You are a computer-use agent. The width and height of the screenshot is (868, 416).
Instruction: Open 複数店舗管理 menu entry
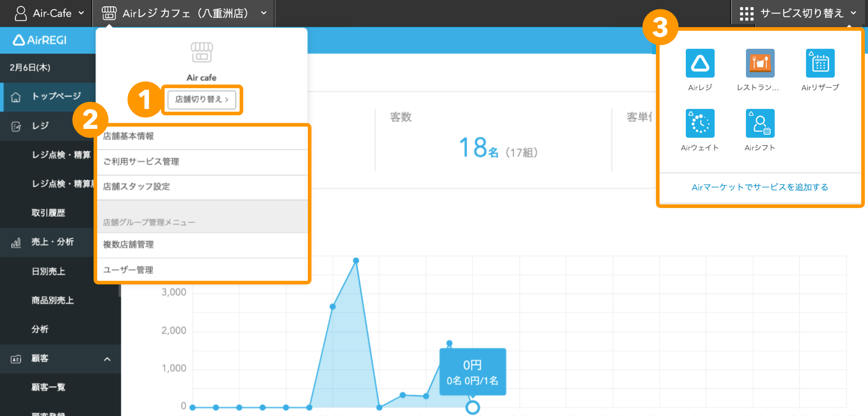(203, 245)
